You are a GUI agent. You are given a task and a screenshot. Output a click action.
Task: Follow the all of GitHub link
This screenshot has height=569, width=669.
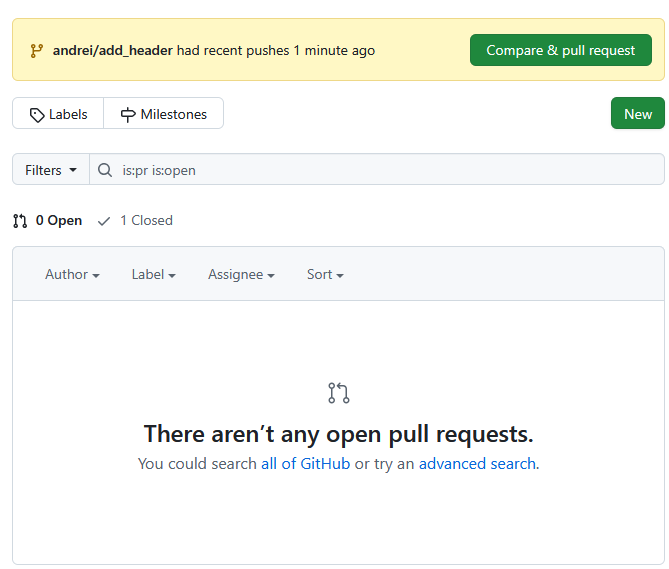tap(305, 464)
